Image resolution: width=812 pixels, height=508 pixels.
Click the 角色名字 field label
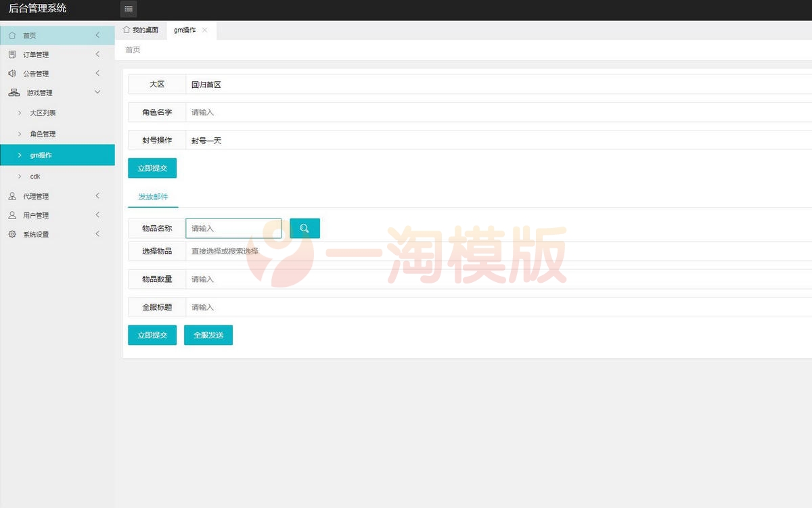point(157,112)
